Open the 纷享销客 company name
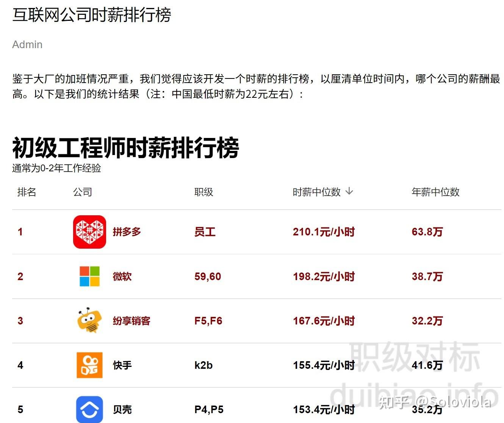Viewport: 504px width, 423px height. (131, 321)
